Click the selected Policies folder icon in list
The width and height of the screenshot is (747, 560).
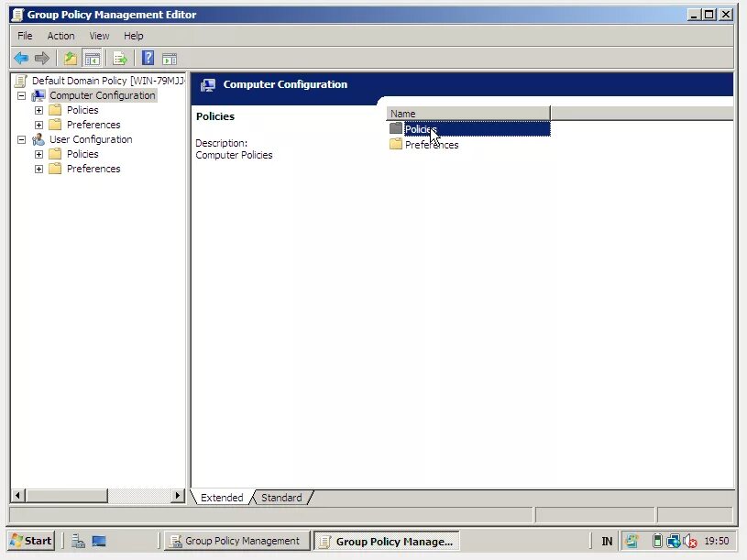396,128
